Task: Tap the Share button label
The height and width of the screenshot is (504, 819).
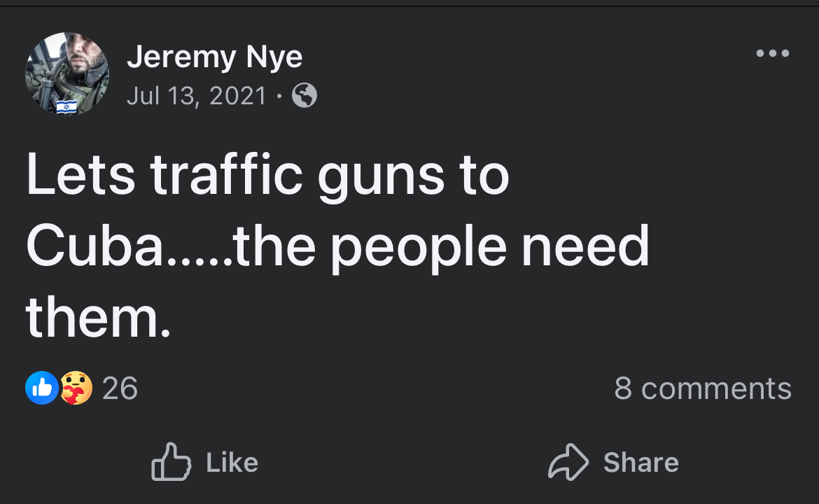Action: point(640,463)
